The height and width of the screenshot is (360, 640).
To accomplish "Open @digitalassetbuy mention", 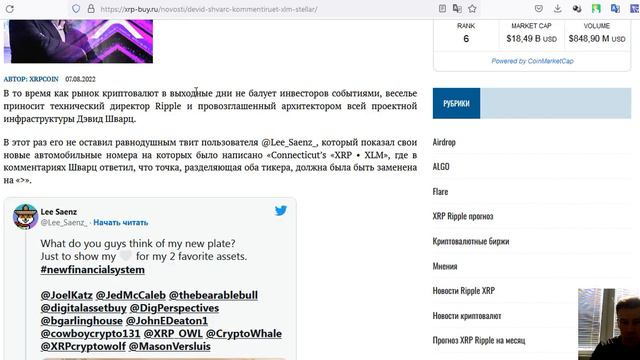I will click(x=83, y=308).
